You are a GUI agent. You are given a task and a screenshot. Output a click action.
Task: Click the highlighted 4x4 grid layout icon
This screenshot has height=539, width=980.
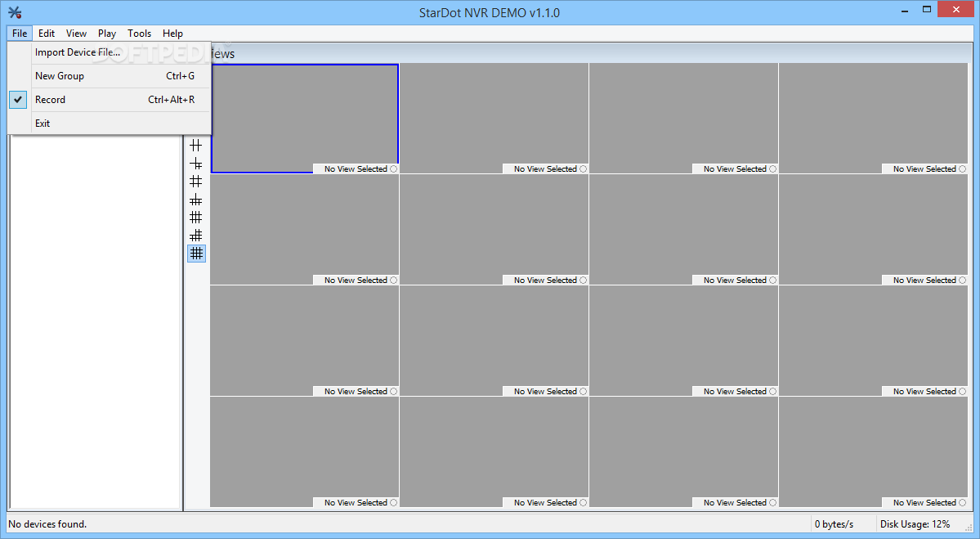point(196,254)
